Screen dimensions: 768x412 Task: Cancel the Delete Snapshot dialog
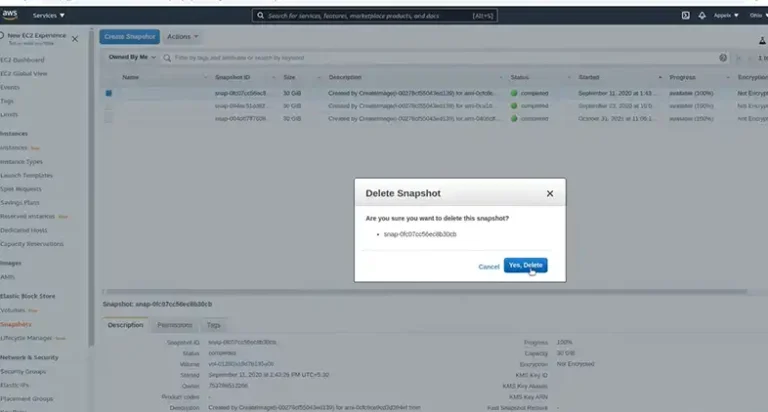coord(488,266)
